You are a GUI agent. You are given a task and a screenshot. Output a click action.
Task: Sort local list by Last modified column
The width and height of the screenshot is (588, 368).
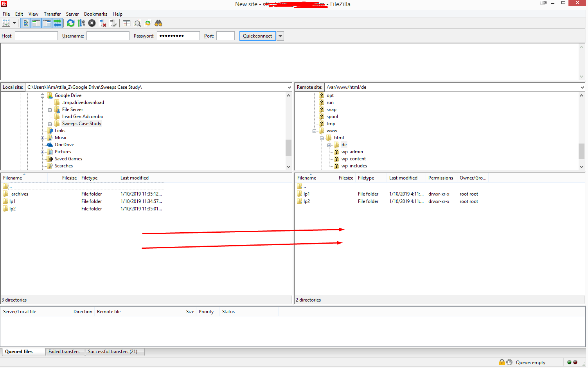[141, 178]
